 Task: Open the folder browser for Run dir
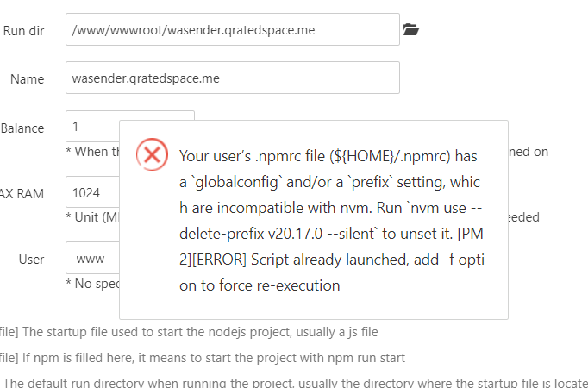(x=410, y=30)
